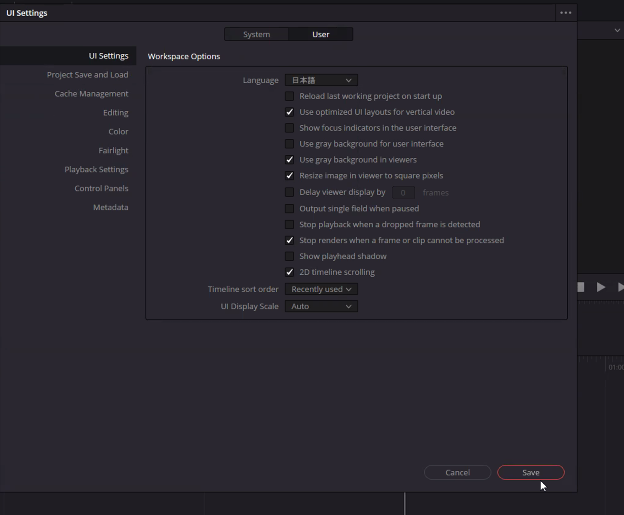This screenshot has height=515, width=624.
Task: Click the delay viewer frames input field
Action: tap(402, 192)
